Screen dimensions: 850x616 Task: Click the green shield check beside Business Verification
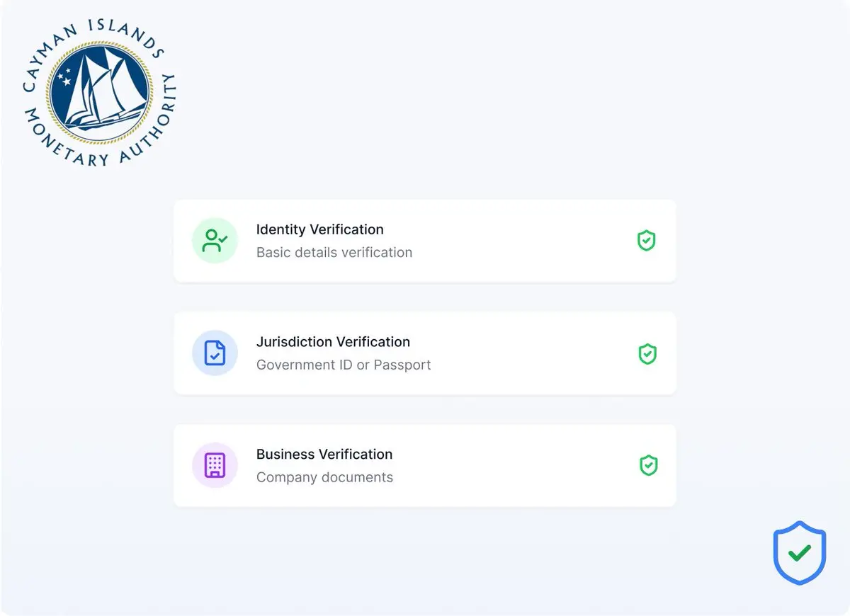coord(648,465)
